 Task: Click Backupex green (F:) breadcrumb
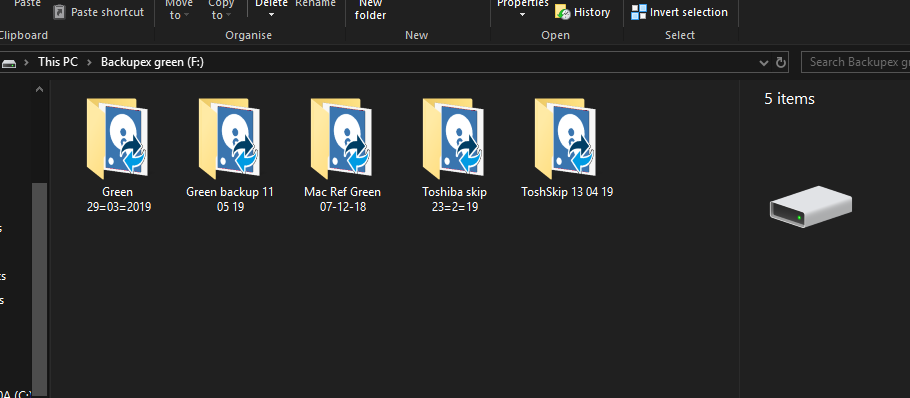pyautogui.click(x=152, y=61)
